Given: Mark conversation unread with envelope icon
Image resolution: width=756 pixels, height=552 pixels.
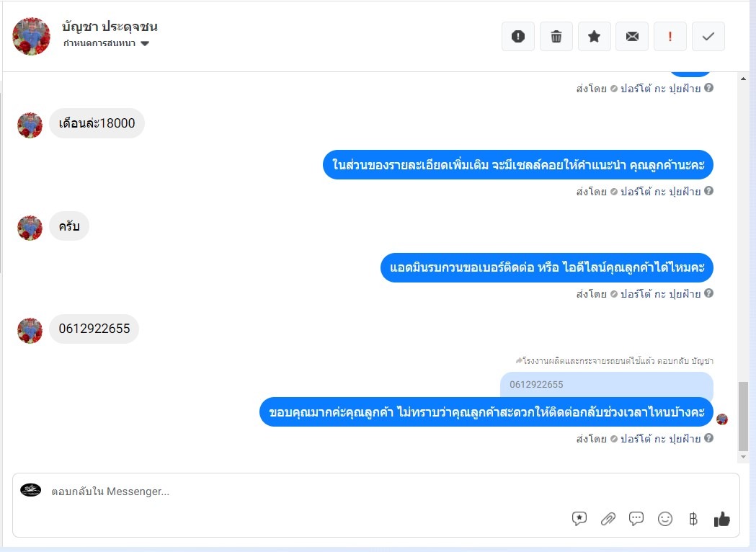Looking at the screenshot, I should coord(632,36).
